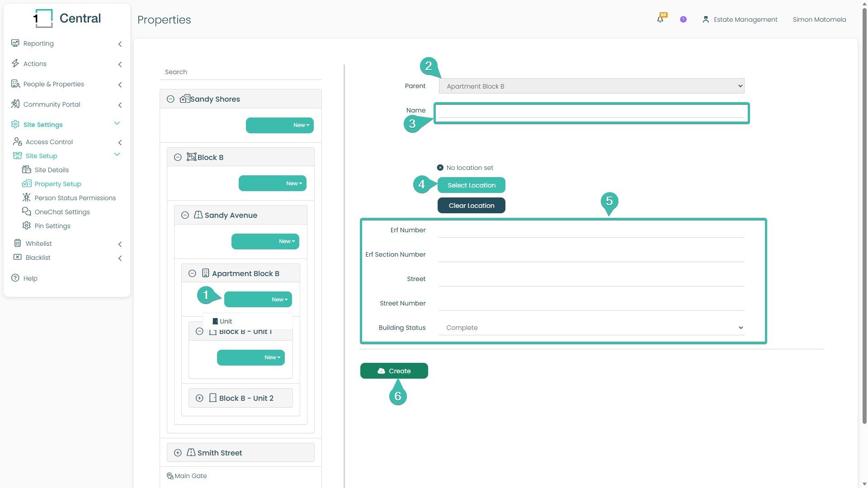Click the Block B - Unit 2 door icon
The image size is (868, 488).
tap(213, 398)
